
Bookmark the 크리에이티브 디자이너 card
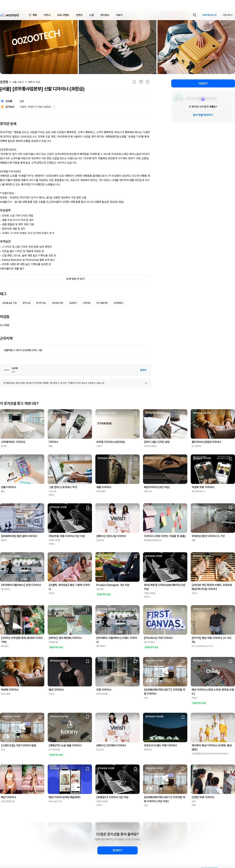[40, 413]
